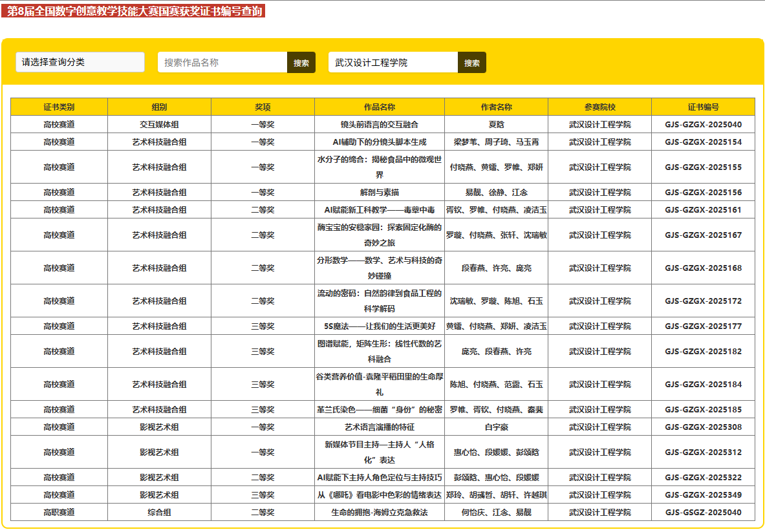Click the 证书类别 column header
The height and width of the screenshot is (532, 765).
59,107
